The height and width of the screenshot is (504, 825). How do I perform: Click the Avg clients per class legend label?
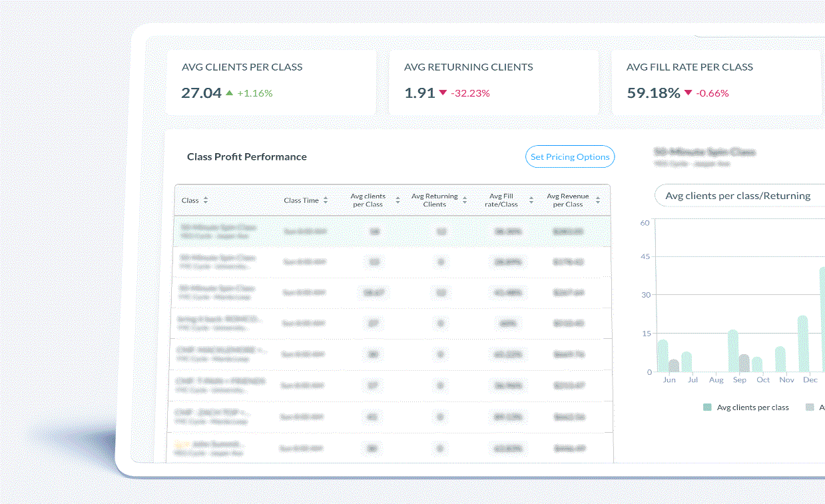pos(753,407)
